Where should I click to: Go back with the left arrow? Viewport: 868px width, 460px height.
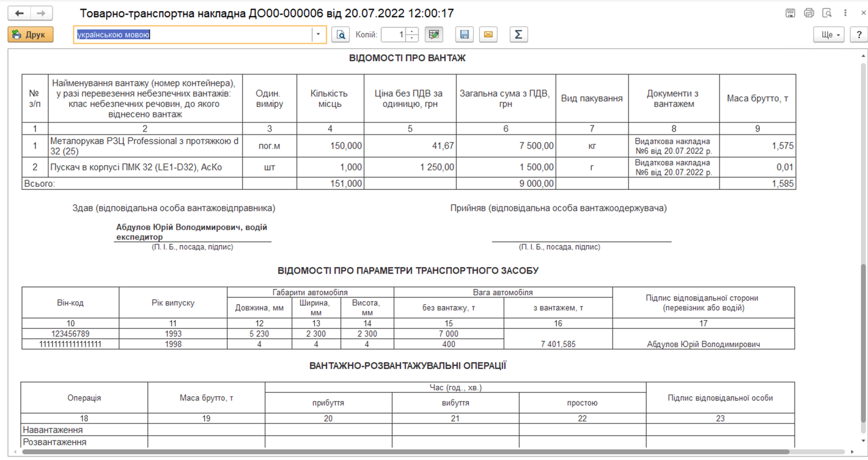pos(20,13)
